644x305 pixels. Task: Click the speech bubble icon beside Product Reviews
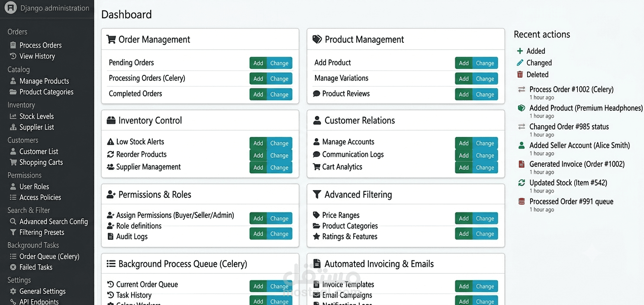coord(316,94)
